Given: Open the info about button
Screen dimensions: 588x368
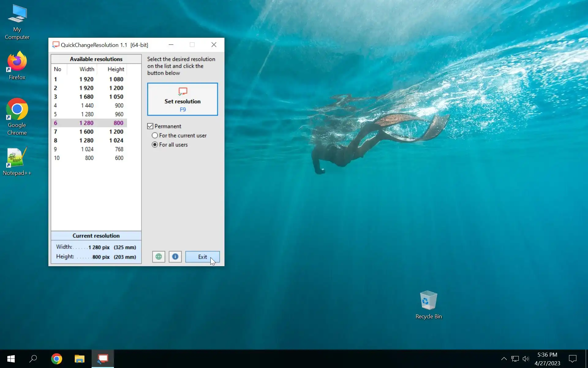Looking at the screenshot, I should [175, 257].
